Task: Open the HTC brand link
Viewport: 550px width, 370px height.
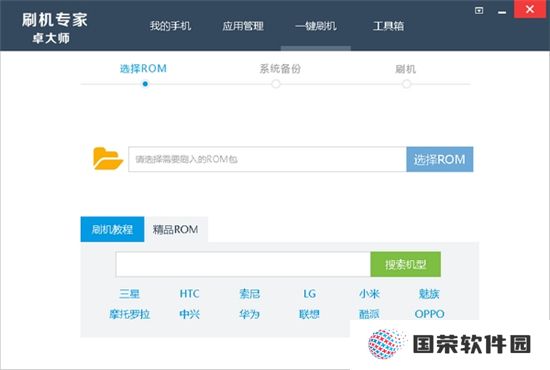Action: coord(189,294)
